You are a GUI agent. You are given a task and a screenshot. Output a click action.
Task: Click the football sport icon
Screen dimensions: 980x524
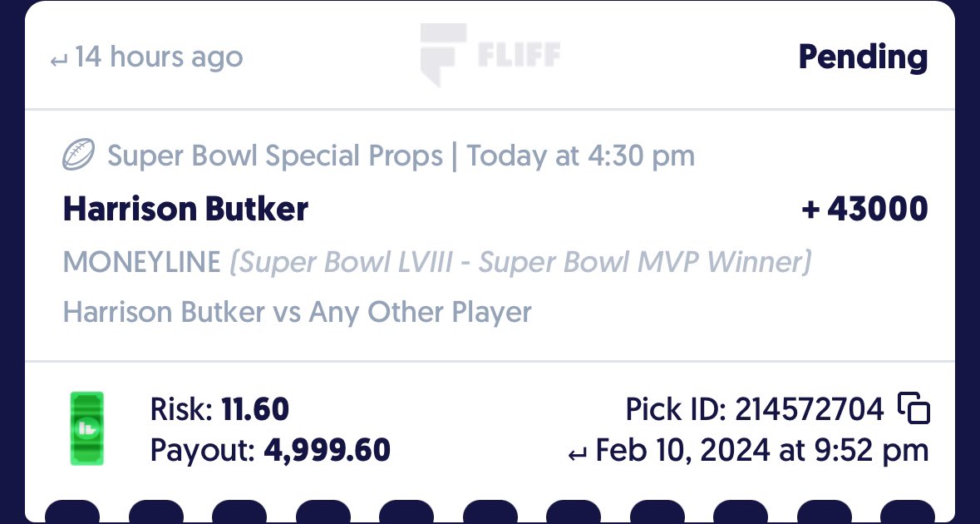79,155
